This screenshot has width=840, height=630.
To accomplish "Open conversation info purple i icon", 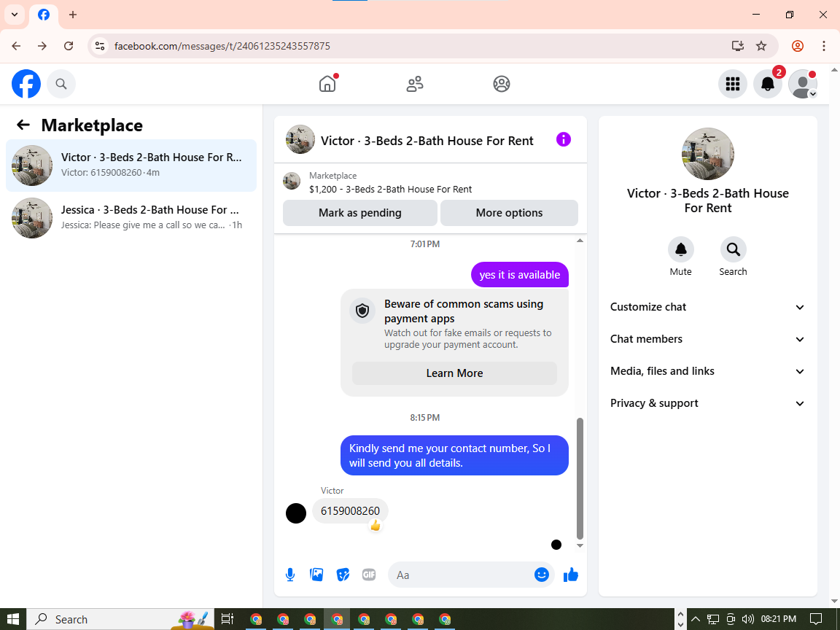I will pos(563,140).
